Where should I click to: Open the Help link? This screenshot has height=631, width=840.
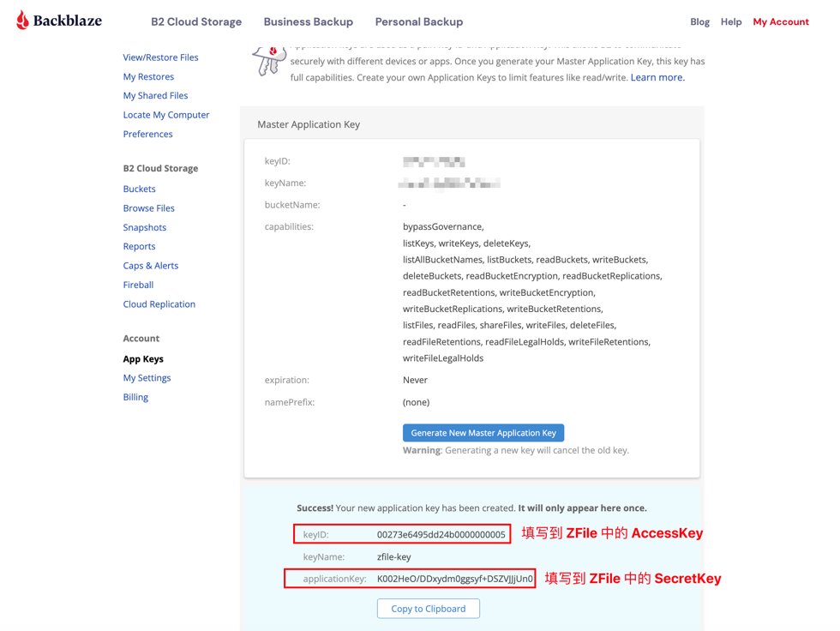731,22
